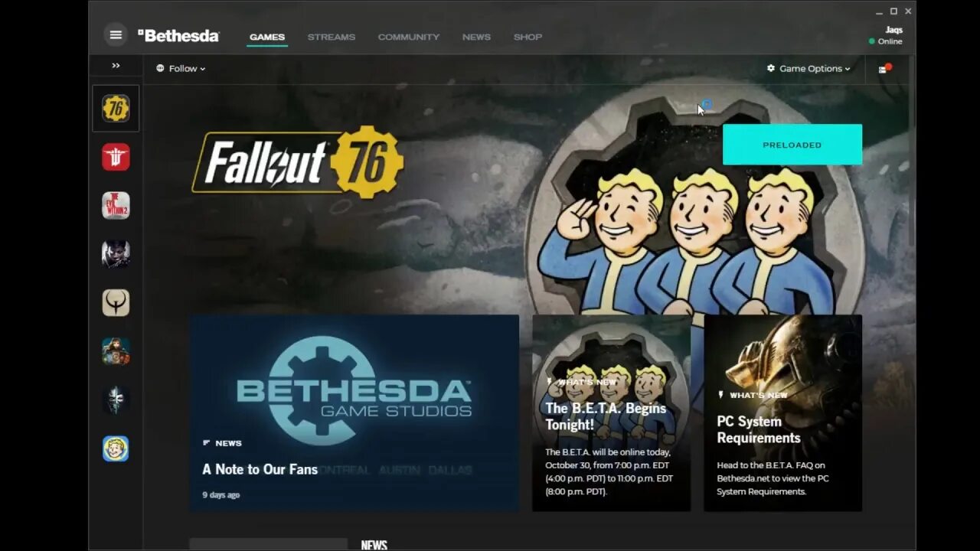Click the Online status indicator

click(x=886, y=41)
